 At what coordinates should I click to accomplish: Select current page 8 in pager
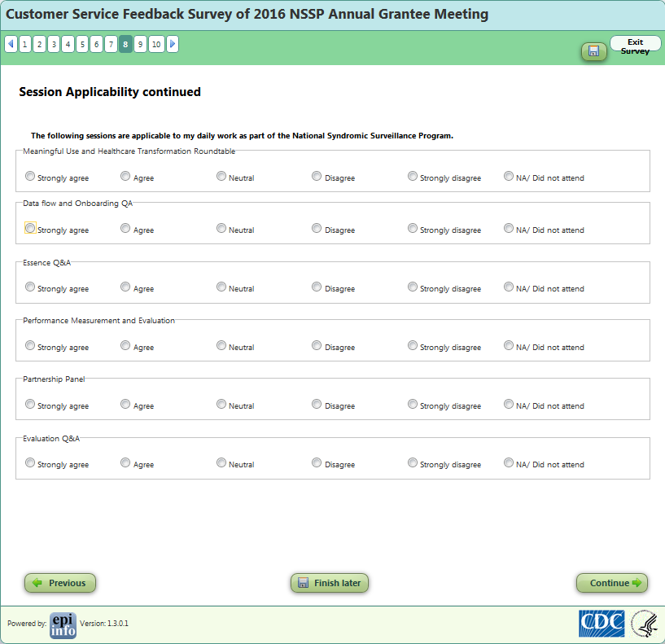125,44
